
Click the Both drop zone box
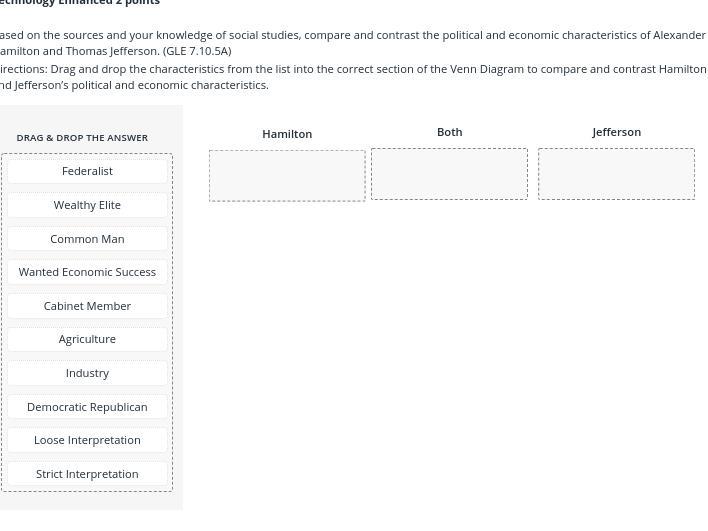[x=449, y=174]
